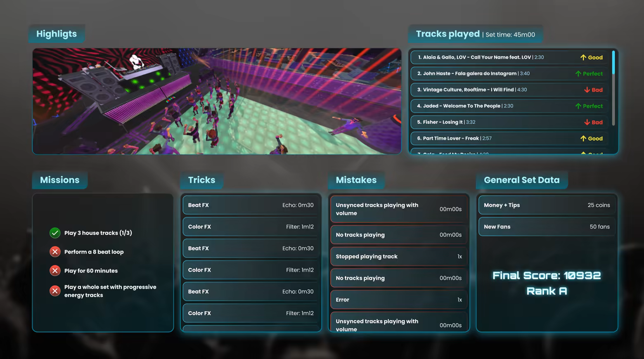Viewport: 644px width, 359px height.
Task: Click green Perfect arrow on Fala galera track
Action: [x=578, y=73]
